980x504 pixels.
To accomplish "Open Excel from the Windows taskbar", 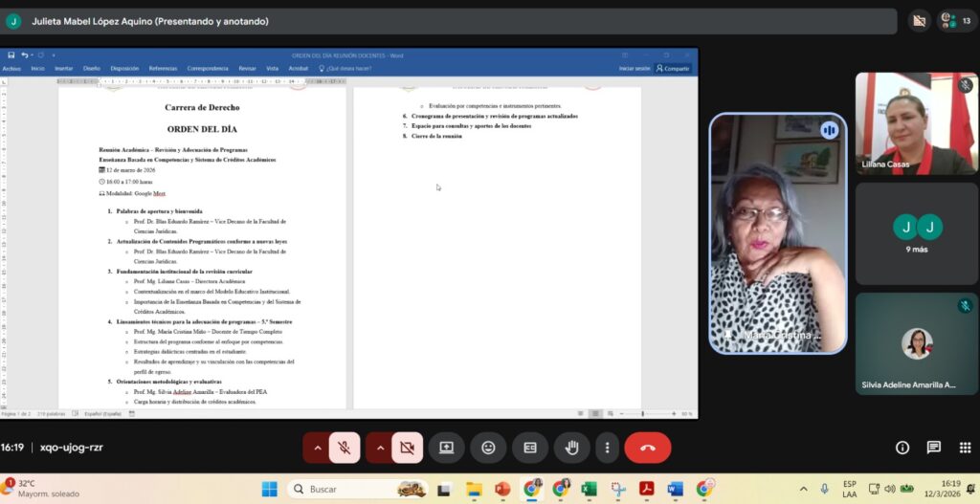I will tap(589, 489).
